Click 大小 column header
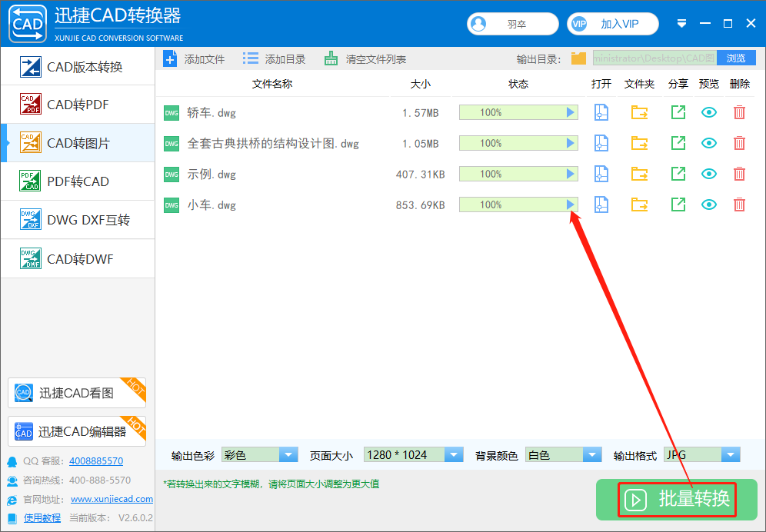 [x=420, y=84]
